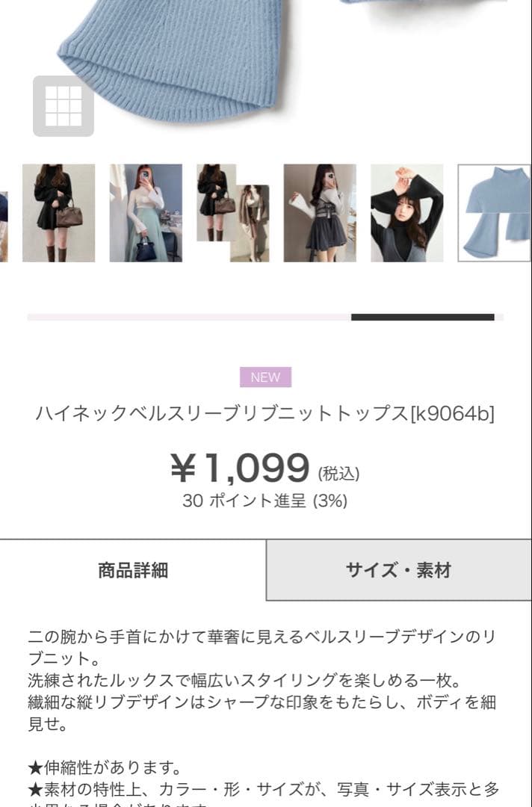Select two-photo collage outfit thumbnail
This screenshot has width=532, height=807.
pos(232,213)
